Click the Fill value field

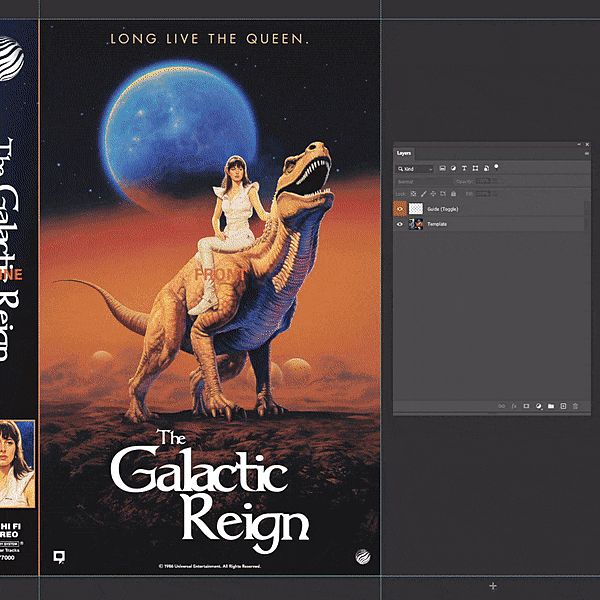click(x=483, y=194)
